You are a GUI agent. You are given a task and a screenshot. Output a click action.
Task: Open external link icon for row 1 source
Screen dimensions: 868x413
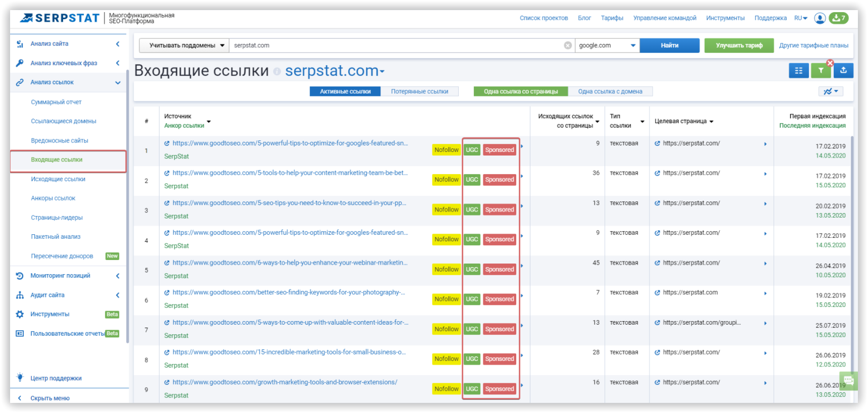(x=167, y=143)
